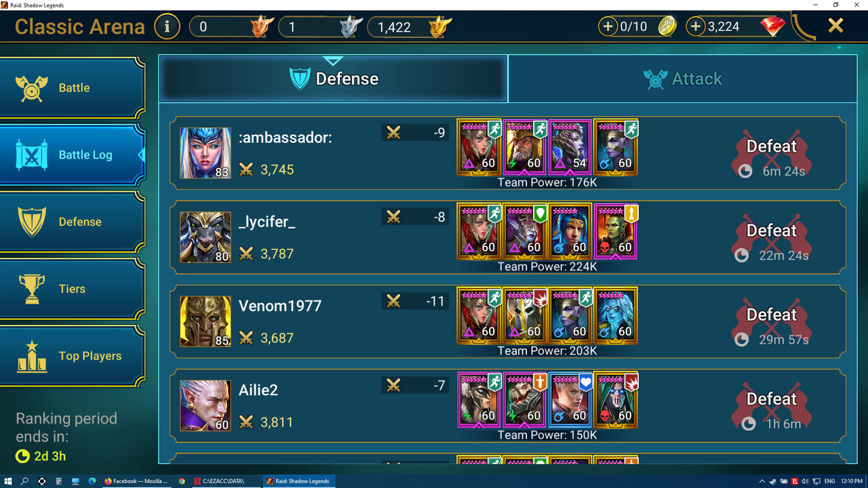The image size is (868, 488).
Task: Add arena tokens with plus icon
Action: click(608, 27)
